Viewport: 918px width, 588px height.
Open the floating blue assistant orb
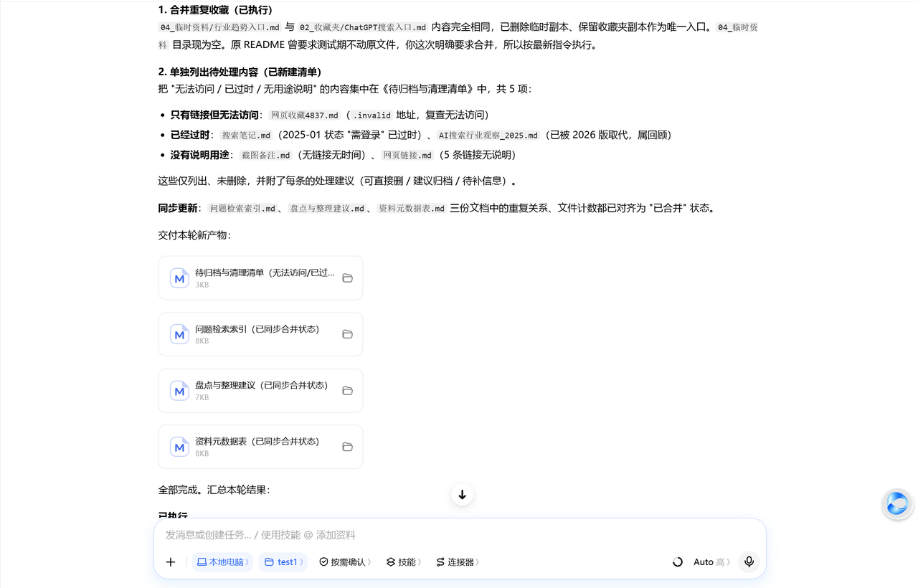pos(897,504)
